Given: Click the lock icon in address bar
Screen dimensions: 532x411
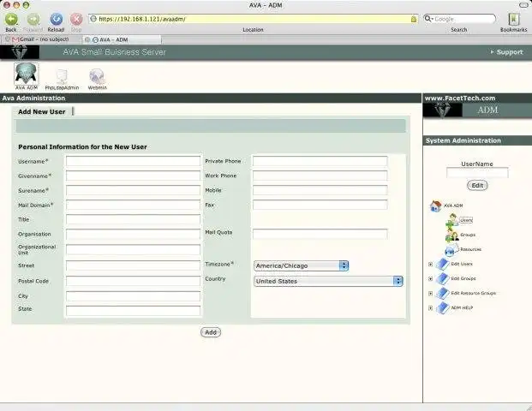Looking at the screenshot, I should click(x=414, y=19).
